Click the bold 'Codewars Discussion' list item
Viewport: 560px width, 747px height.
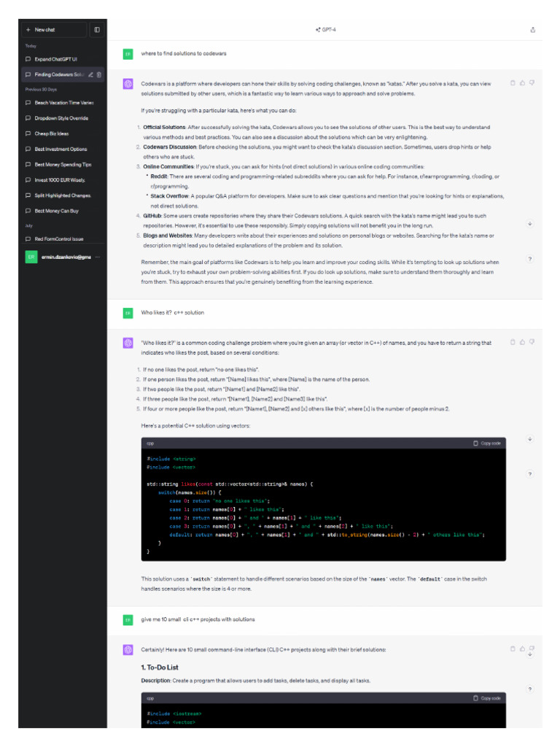pos(169,147)
